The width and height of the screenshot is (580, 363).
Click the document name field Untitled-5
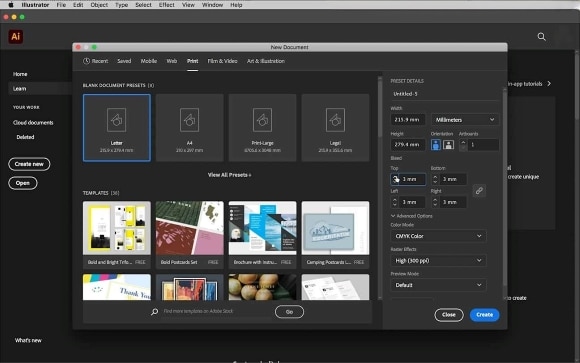pos(445,94)
